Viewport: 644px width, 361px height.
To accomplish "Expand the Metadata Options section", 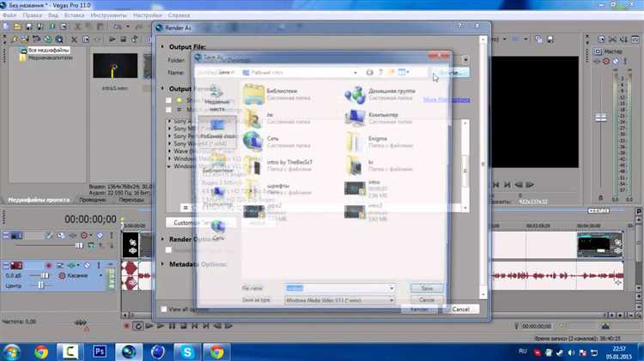I will (162, 264).
